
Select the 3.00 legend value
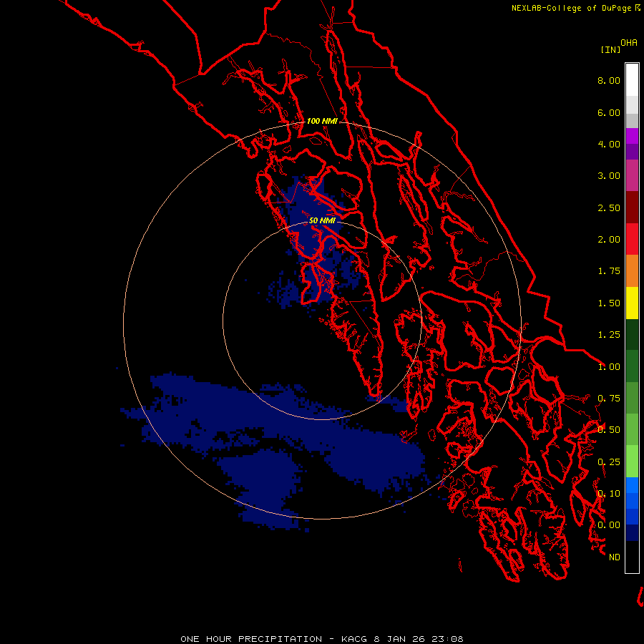click(x=609, y=176)
